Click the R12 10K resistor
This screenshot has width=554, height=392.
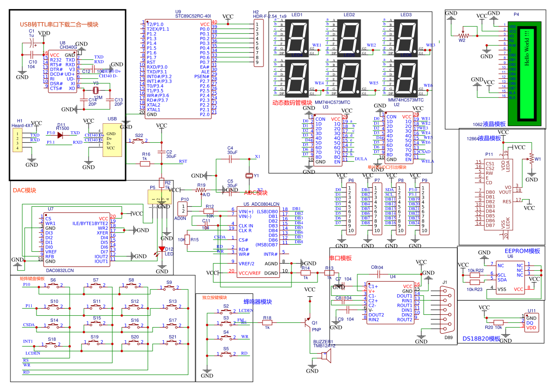209,211
